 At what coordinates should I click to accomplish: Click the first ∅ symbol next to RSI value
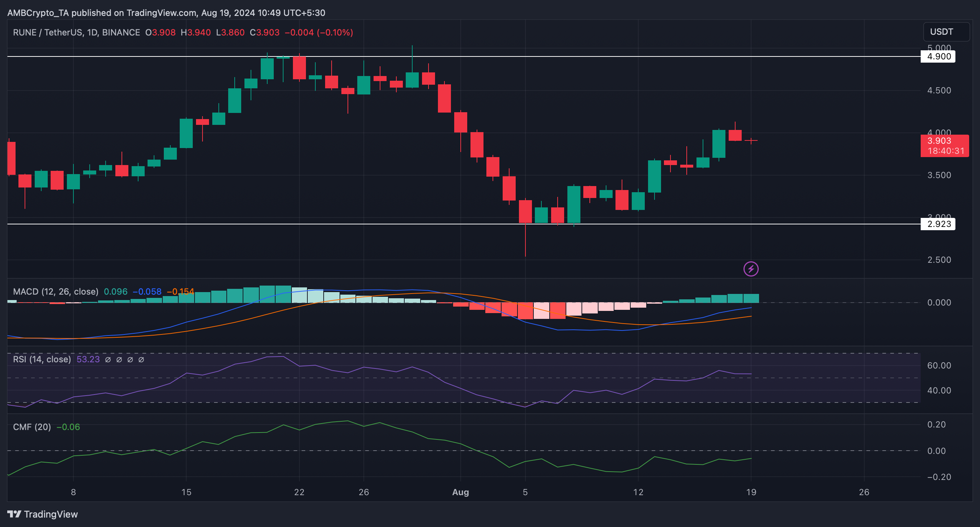coord(108,359)
